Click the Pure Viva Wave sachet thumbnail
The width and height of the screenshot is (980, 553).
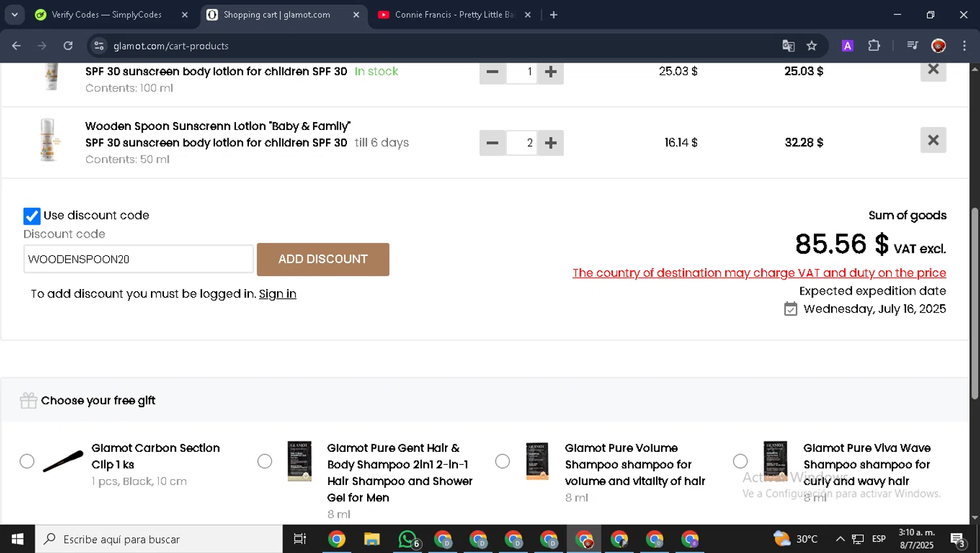pos(776,461)
